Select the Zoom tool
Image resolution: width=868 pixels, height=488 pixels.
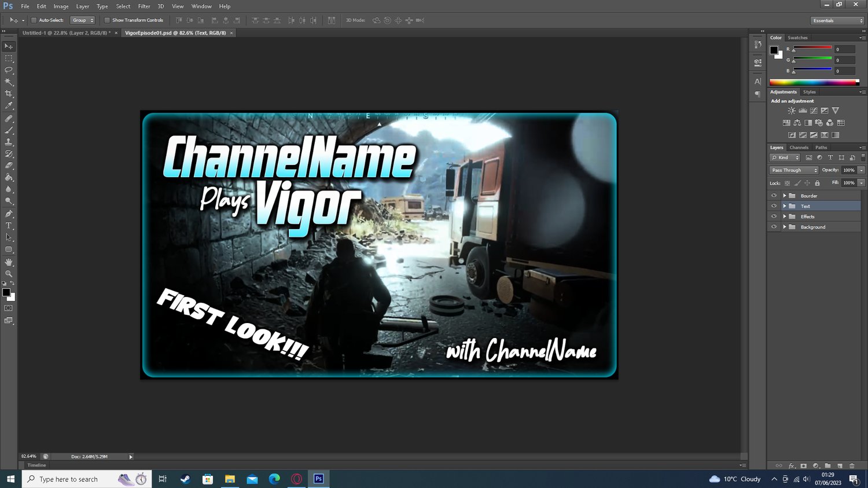point(9,274)
